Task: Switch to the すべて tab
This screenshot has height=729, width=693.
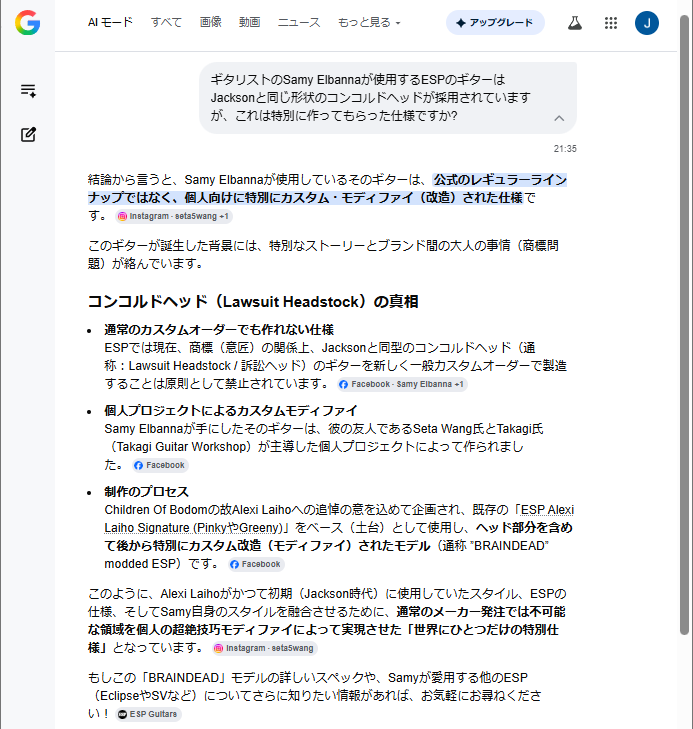Action: (166, 22)
